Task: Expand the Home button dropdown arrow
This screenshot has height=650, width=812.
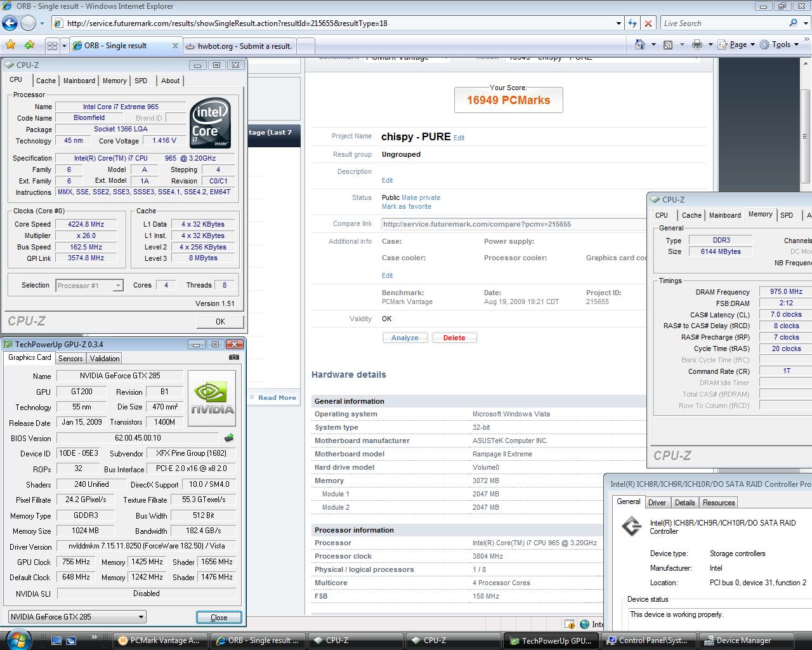Action: pyautogui.click(x=653, y=44)
